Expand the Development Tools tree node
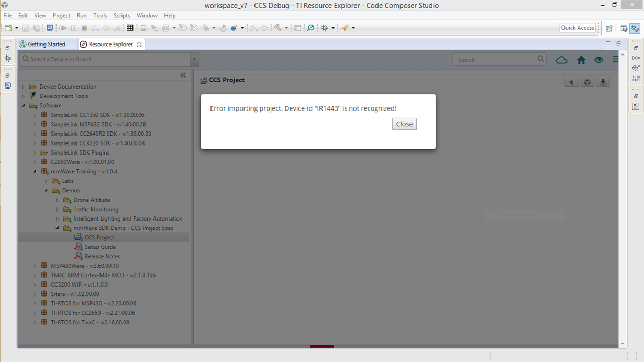The height and width of the screenshot is (362, 644). 23,96
